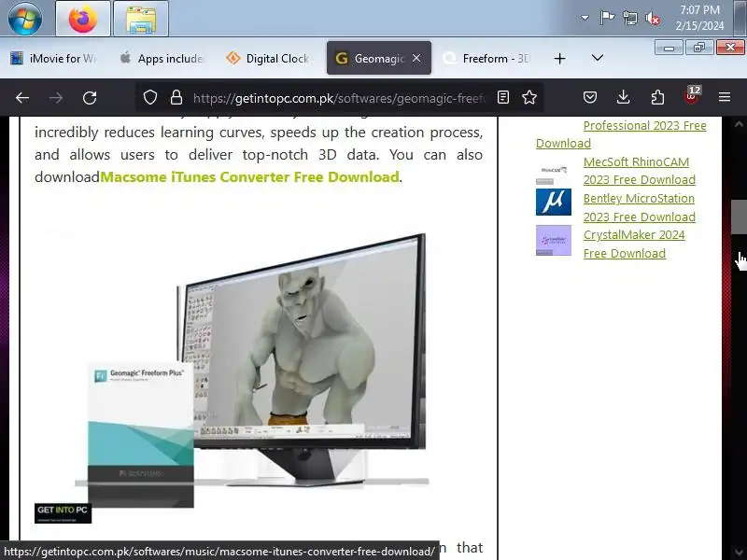Open the Extensions menu
Viewport: 747px width, 560px height.
(x=657, y=98)
